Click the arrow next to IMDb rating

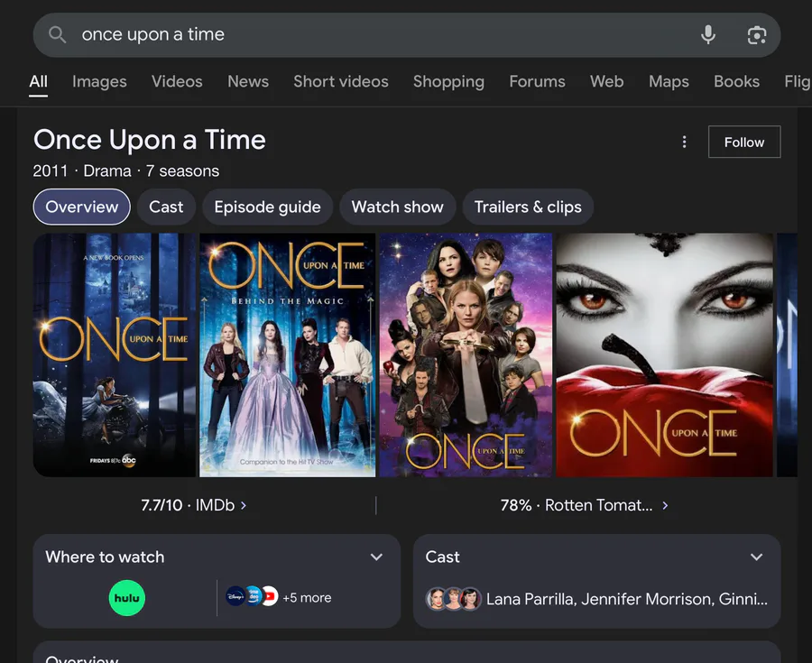[x=244, y=505]
